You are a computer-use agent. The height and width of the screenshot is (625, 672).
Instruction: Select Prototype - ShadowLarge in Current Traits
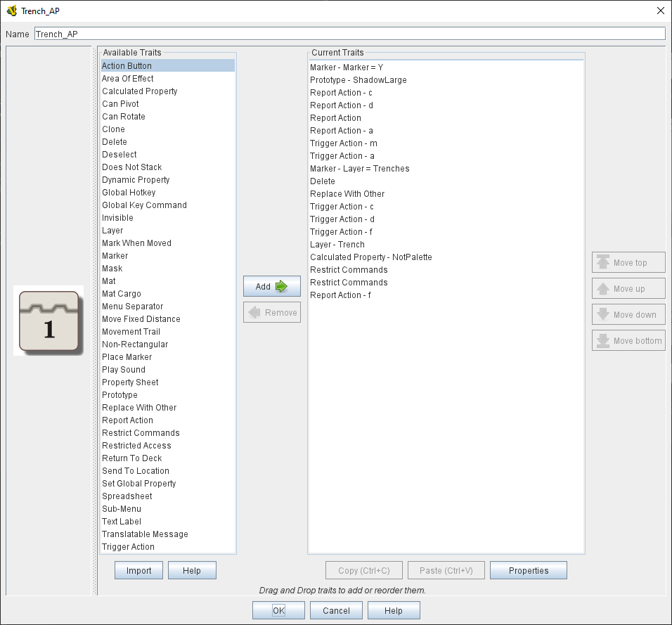pos(358,80)
